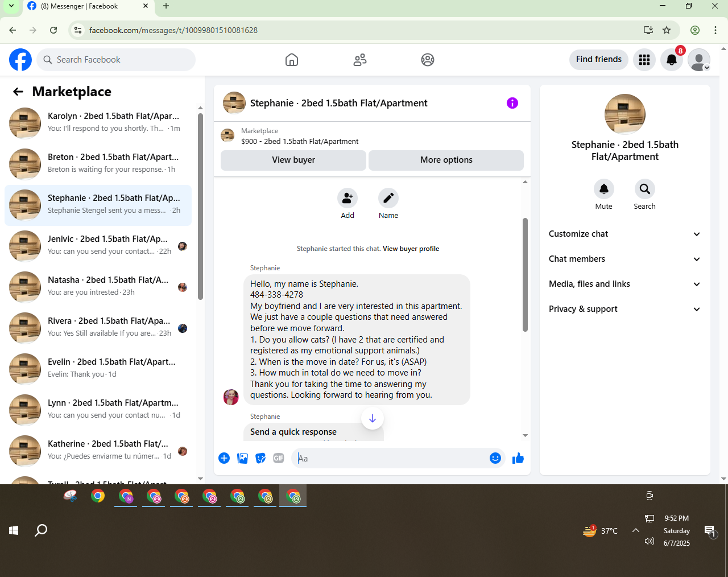Expand Privacy & support section
This screenshot has width=728, height=577.
click(625, 309)
